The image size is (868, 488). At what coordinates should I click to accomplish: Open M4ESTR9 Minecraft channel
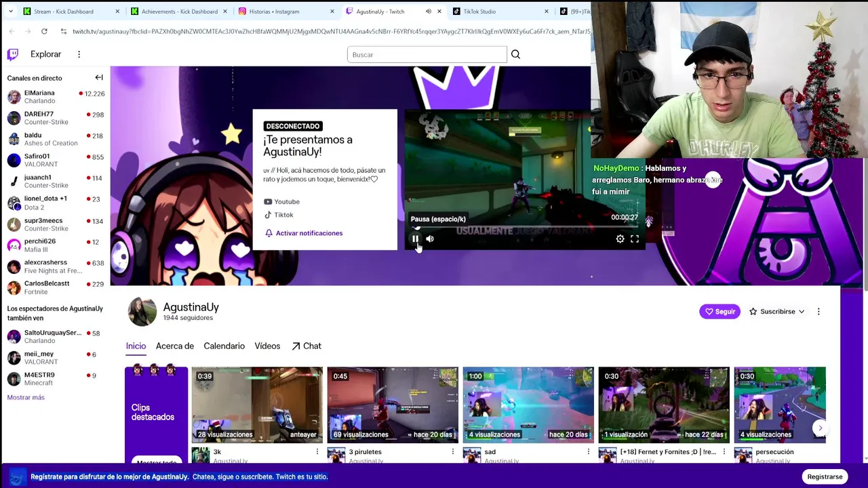tap(56, 379)
